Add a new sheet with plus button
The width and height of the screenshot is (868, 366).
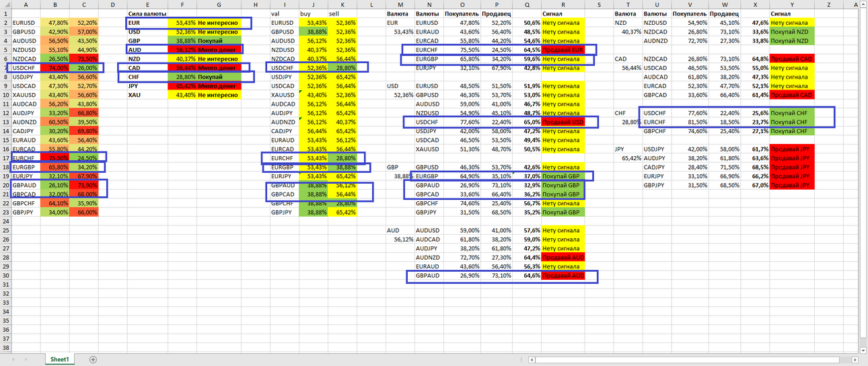point(93,360)
